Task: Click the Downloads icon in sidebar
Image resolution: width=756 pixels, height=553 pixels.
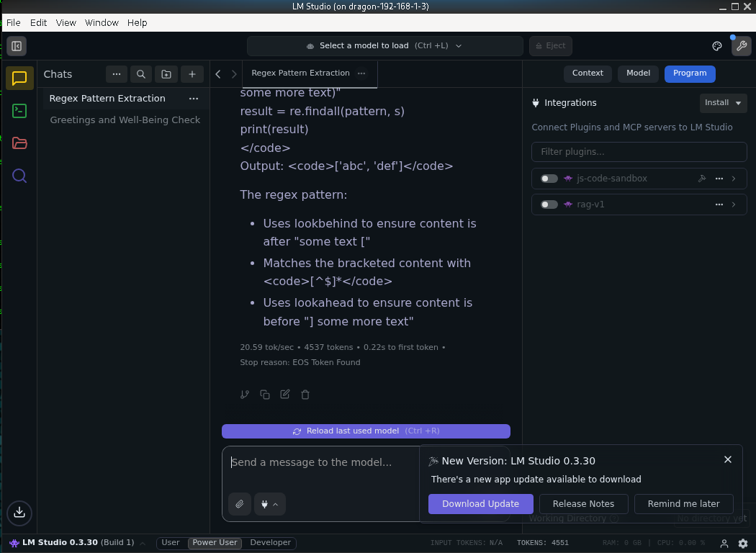Action: click(19, 512)
